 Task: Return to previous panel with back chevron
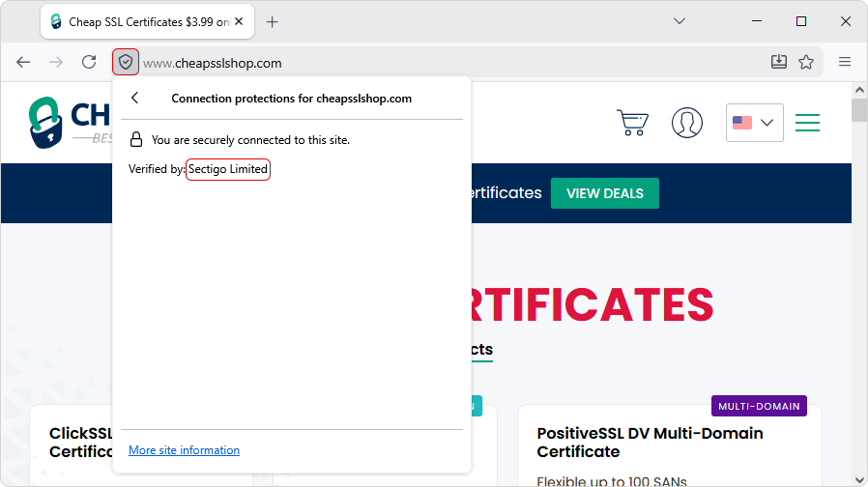[134, 98]
